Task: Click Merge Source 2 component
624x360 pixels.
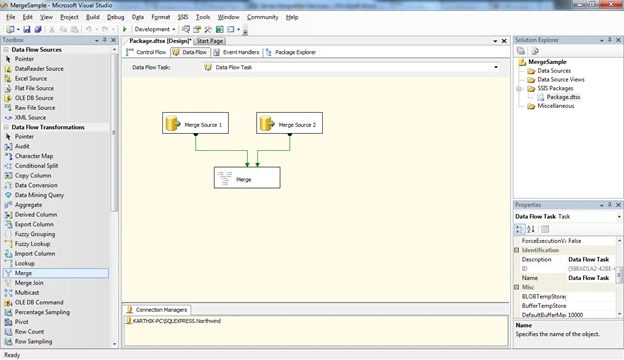Action: 289,123
